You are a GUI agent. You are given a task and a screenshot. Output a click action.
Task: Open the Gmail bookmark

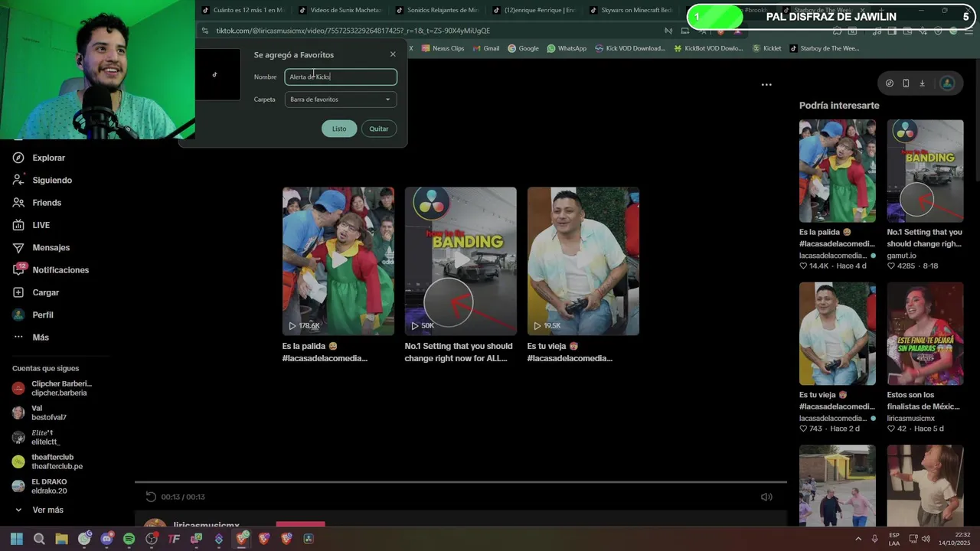485,48
